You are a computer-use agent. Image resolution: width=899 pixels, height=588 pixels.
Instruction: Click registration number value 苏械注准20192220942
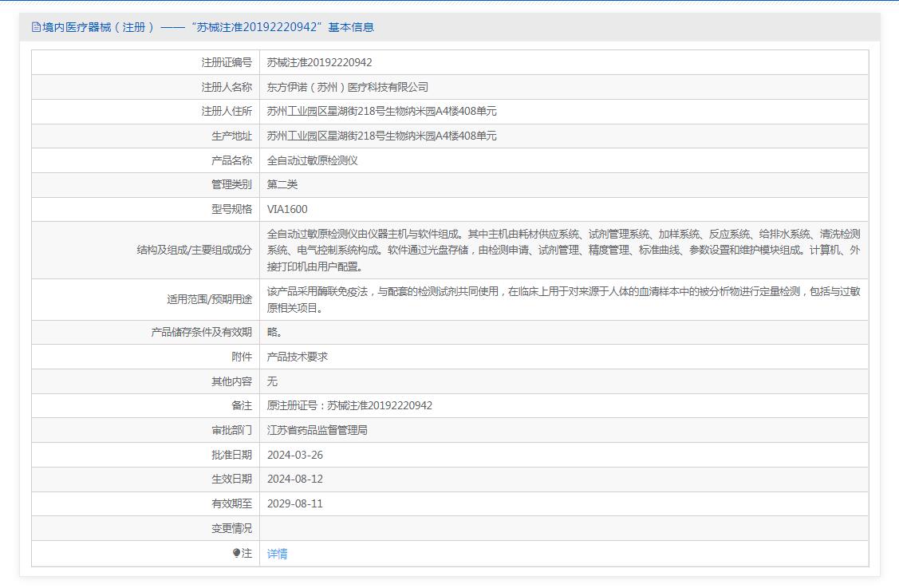pyautogui.click(x=319, y=62)
